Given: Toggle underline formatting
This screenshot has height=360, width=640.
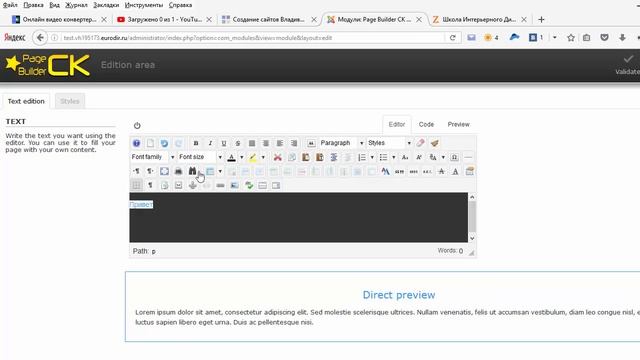Looking at the screenshot, I should (224, 143).
